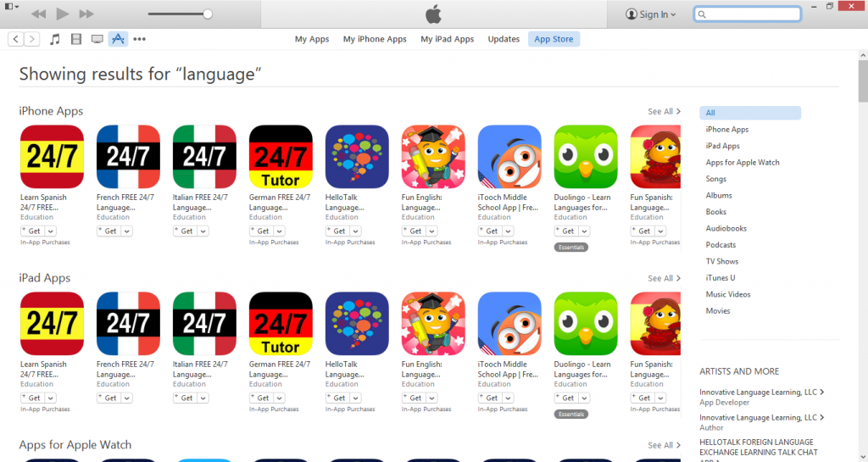The height and width of the screenshot is (462, 868).
Task: Expand Get options dropdown for Learn Spanish 24/7
Action: (50, 231)
